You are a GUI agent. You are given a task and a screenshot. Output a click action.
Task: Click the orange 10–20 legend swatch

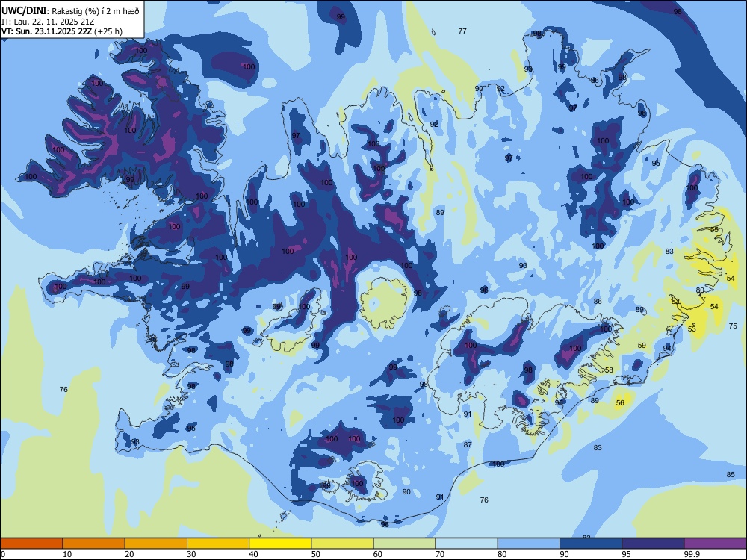click(x=94, y=544)
